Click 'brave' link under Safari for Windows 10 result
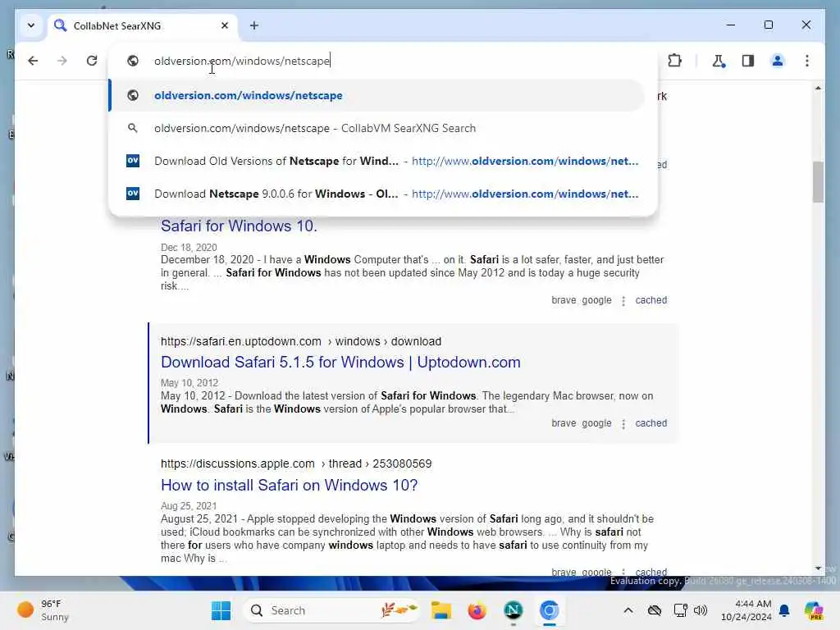840x630 pixels. [564, 300]
